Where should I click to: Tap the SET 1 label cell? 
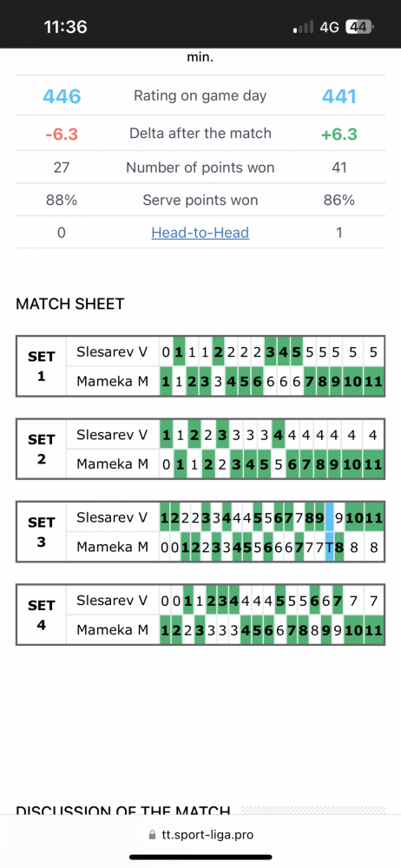click(42, 366)
